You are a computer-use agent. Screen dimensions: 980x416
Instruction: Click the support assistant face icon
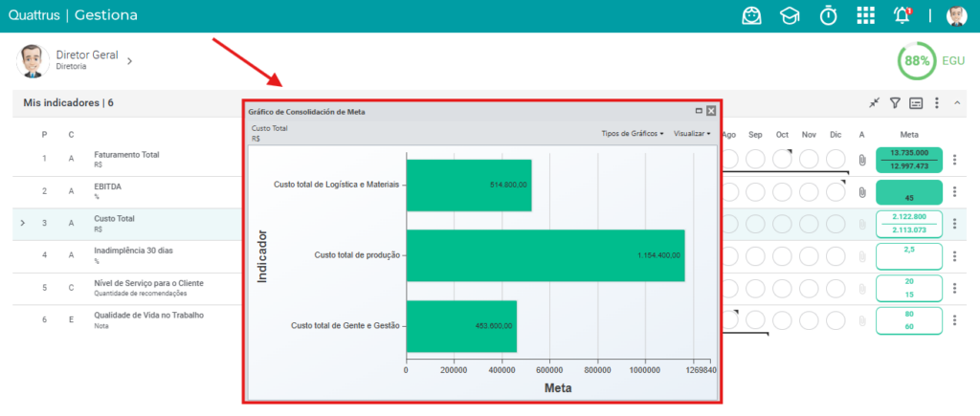pos(752,15)
